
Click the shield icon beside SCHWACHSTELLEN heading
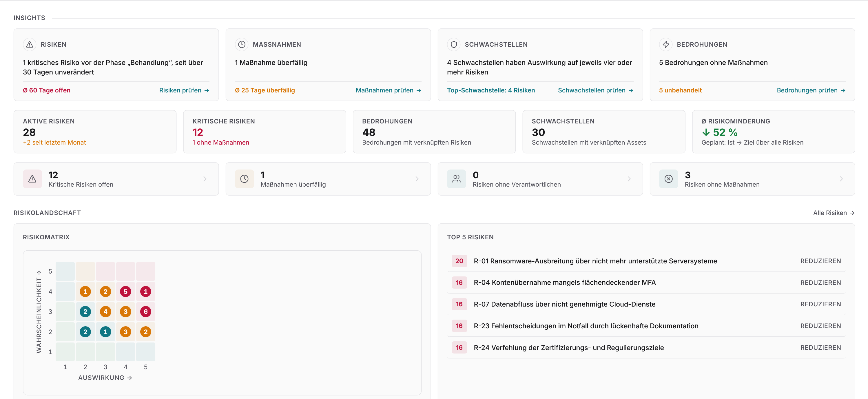point(453,45)
